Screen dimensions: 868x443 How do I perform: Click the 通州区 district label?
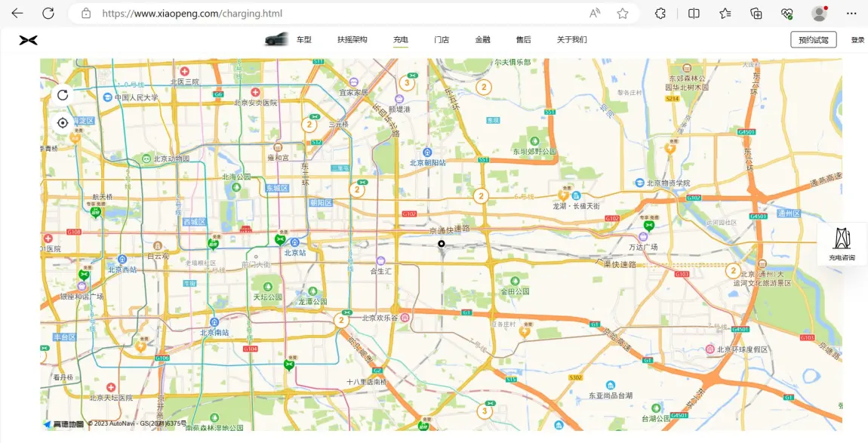788,214
